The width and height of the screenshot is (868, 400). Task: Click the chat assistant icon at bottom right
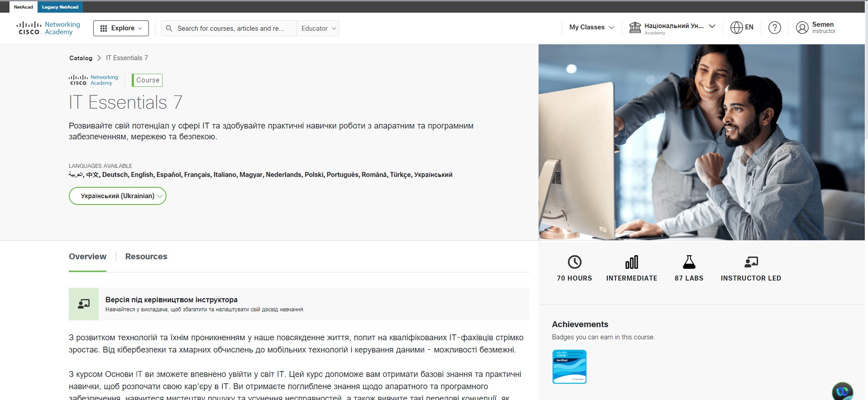(x=842, y=391)
